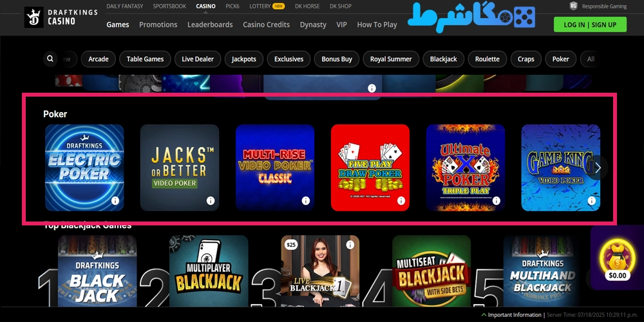Screen dimensions: 644x322
Task: Open Live Blackjack 1 dealer tile
Action: [x=320, y=271]
